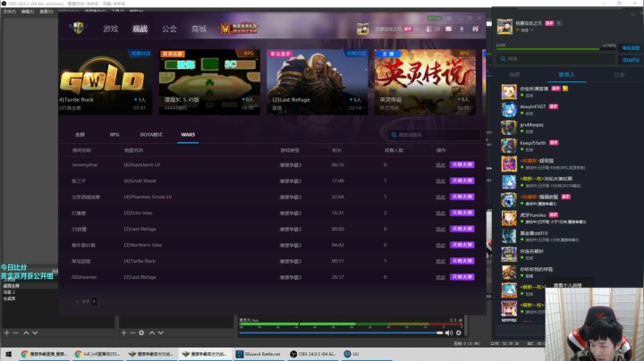The height and width of the screenshot is (361, 644).
Task: Open the downloads arrow icon in header
Action: coord(462,29)
